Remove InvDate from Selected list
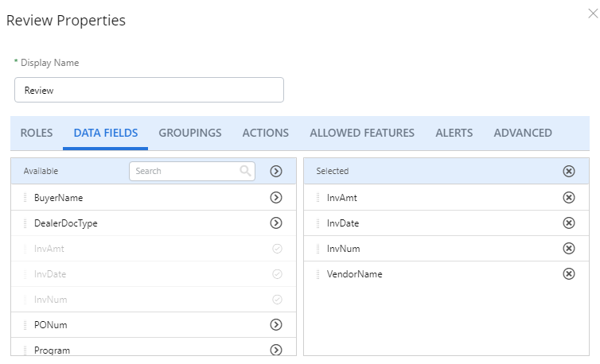 tap(569, 223)
